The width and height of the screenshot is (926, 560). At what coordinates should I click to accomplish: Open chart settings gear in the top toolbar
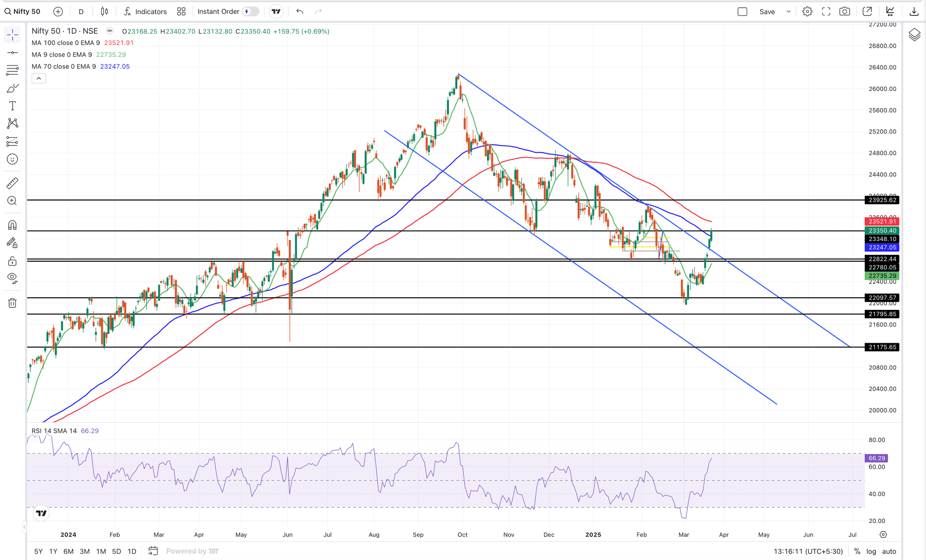807,12
